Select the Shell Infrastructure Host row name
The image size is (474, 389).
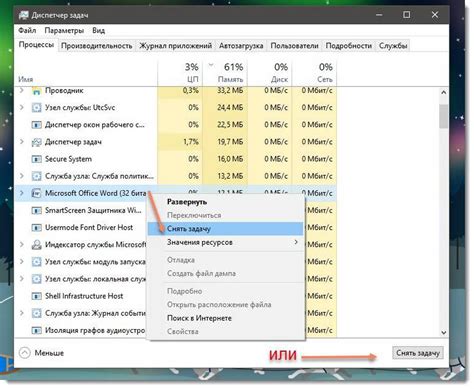[x=84, y=296]
